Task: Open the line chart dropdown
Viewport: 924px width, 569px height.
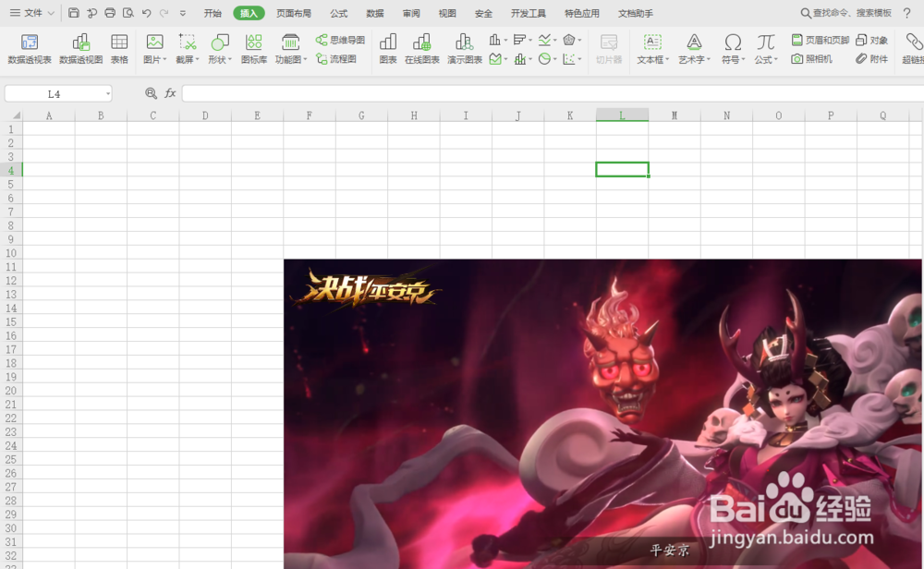Action: pyautogui.click(x=547, y=40)
